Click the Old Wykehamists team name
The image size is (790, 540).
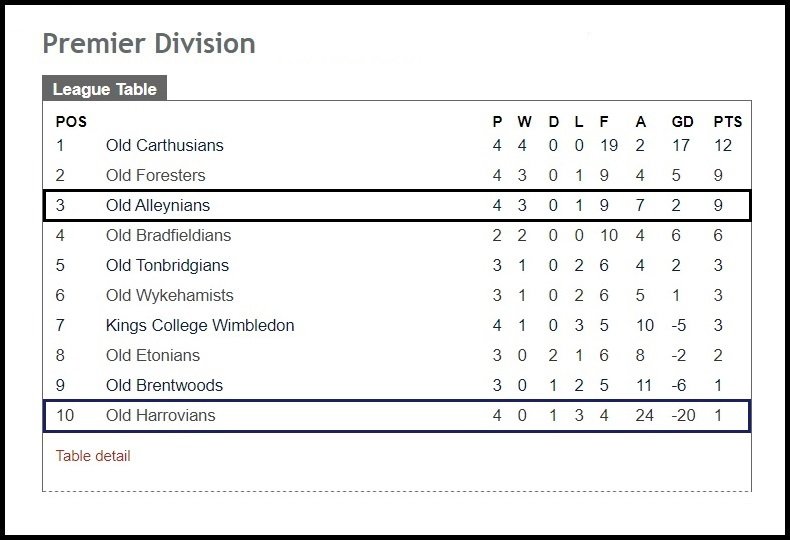(x=170, y=295)
